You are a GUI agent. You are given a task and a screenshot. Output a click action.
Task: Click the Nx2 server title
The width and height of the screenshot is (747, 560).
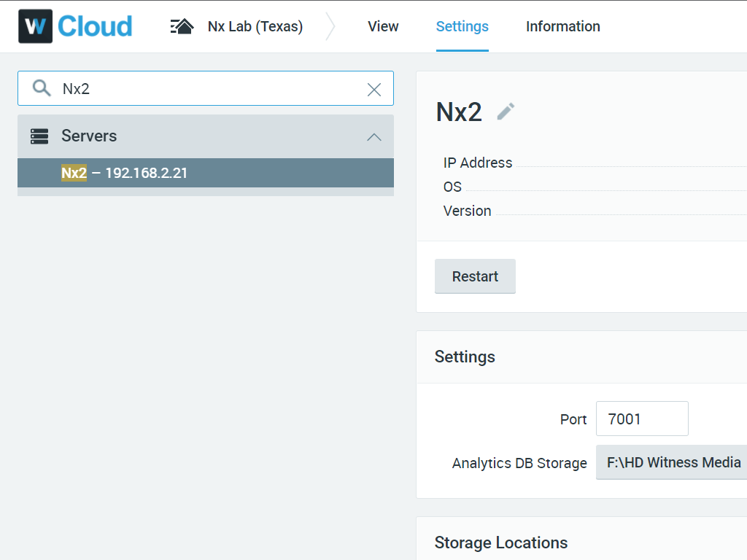coord(459,112)
